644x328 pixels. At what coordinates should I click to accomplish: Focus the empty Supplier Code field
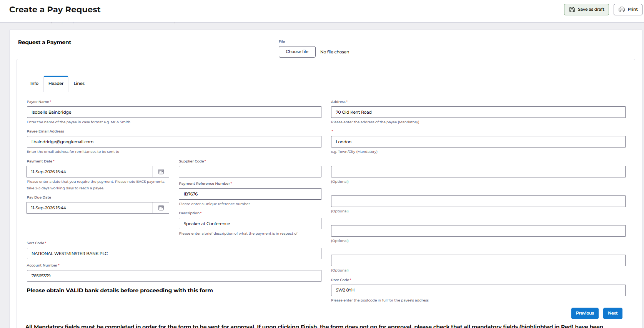click(250, 172)
